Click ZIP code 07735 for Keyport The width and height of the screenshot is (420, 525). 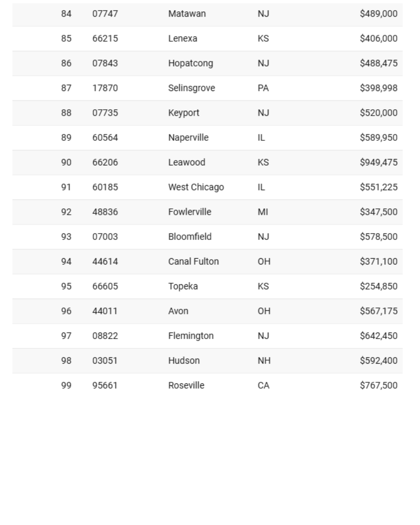pos(105,113)
